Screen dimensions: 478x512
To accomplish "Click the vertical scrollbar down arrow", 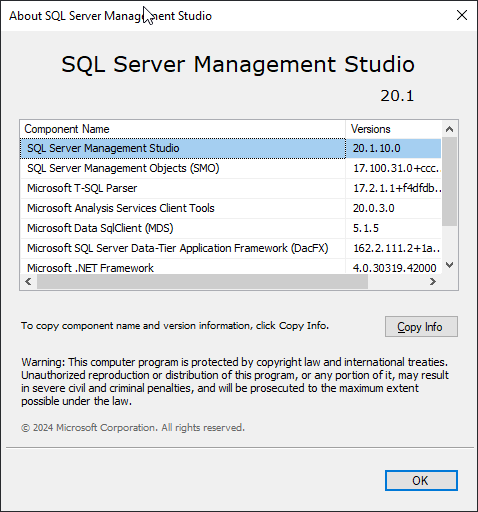I will coord(450,265).
